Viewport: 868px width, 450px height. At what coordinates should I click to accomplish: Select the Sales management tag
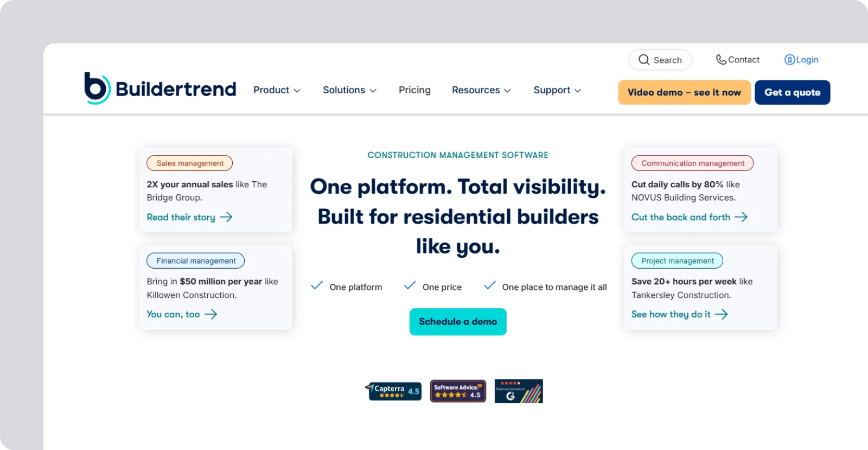pos(189,163)
